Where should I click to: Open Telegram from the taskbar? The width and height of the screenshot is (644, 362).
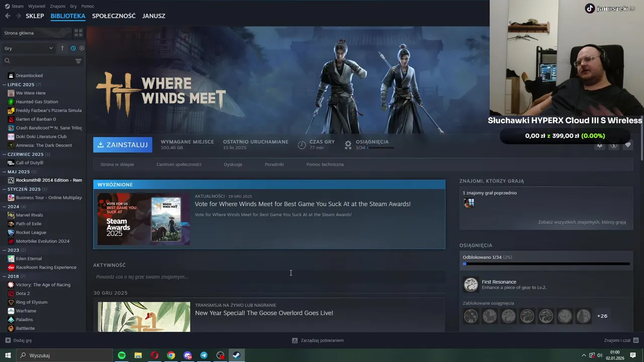click(x=204, y=355)
